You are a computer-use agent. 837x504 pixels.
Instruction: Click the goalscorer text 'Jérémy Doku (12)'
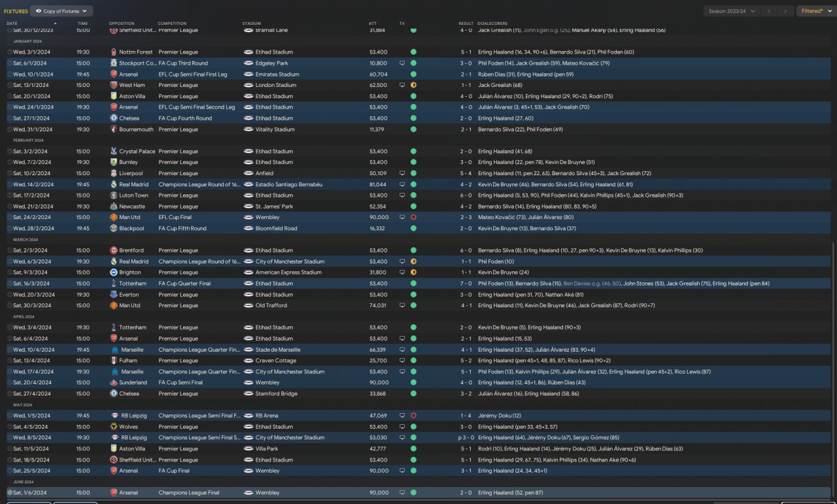click(500, 416)
